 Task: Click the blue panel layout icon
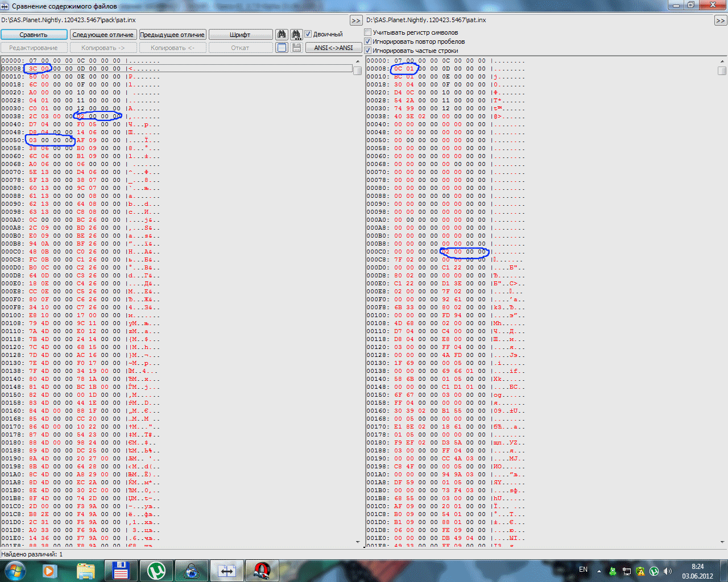[282, 48]
